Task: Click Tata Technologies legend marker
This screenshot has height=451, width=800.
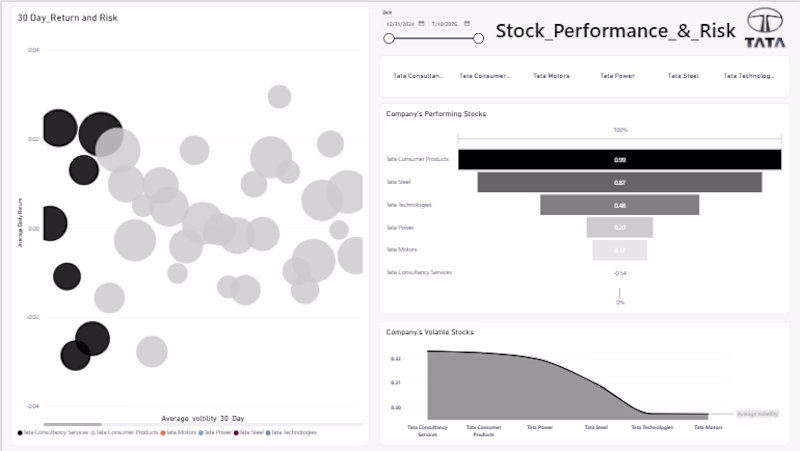Action: 268,433
